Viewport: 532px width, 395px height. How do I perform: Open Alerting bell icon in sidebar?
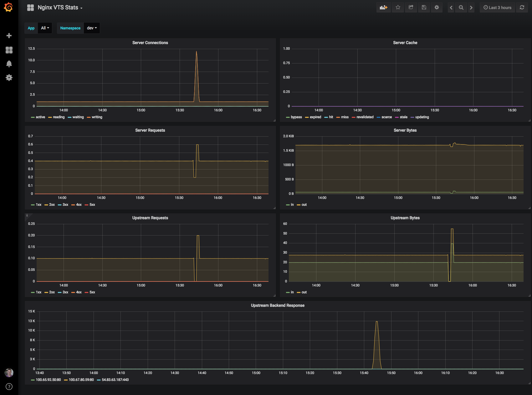[9, 64]
